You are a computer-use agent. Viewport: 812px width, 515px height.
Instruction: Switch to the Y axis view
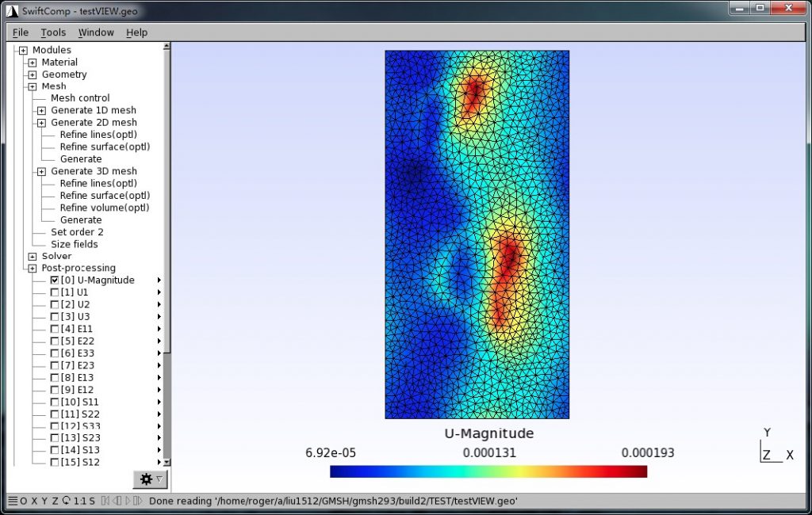[x=45, y=501]
